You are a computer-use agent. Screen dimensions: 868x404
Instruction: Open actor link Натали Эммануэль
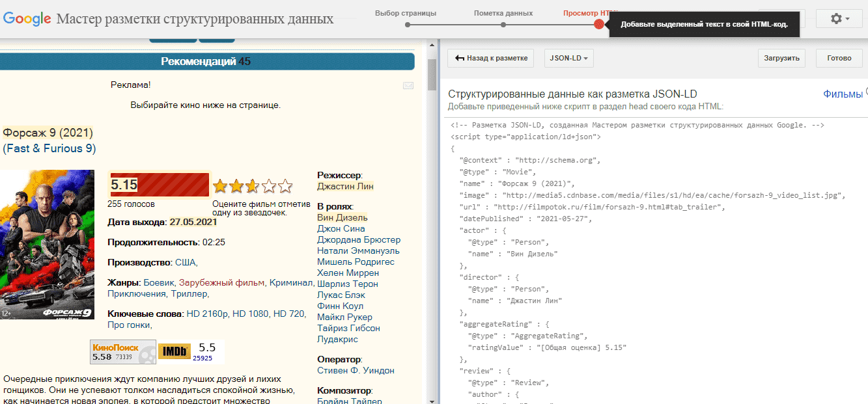tap(358, 250)
